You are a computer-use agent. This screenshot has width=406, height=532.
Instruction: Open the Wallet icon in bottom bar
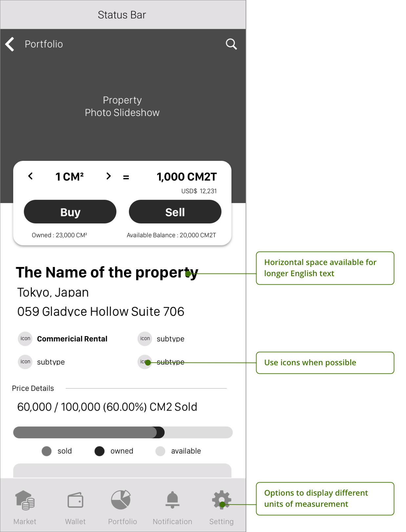75,500
